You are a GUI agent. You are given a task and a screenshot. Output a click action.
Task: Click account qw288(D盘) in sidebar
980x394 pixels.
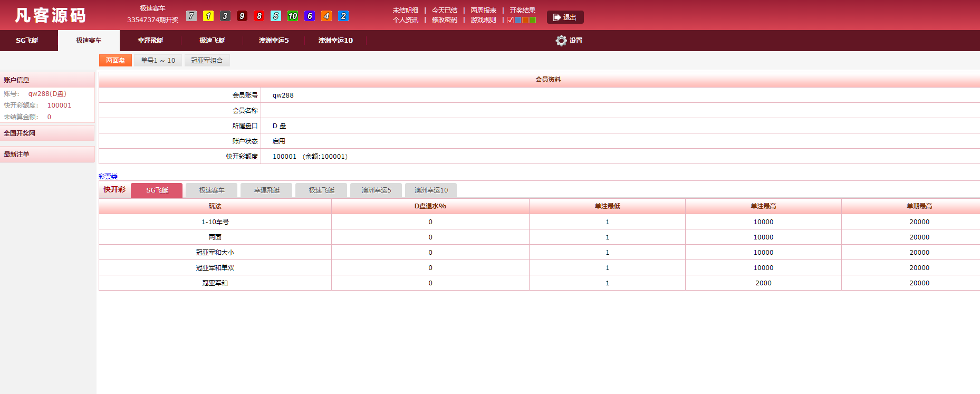[47, 94]
